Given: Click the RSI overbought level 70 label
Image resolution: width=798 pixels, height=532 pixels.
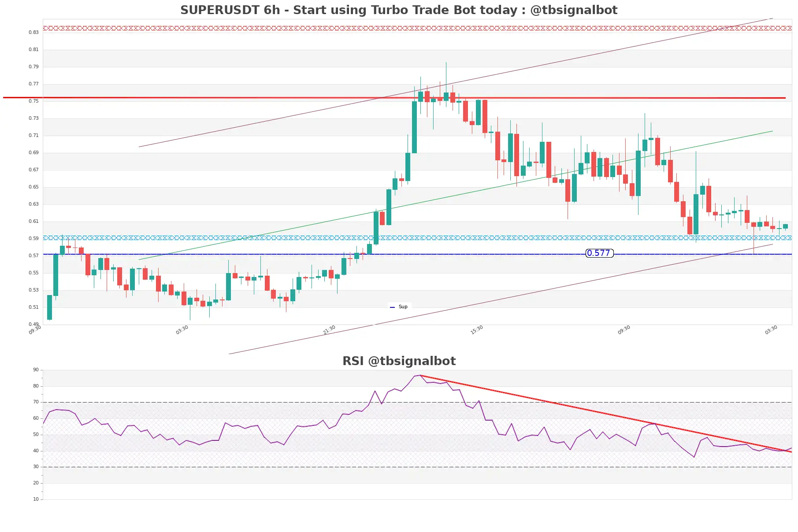Looking at the screenshot, I should click(x=36, y=402).
